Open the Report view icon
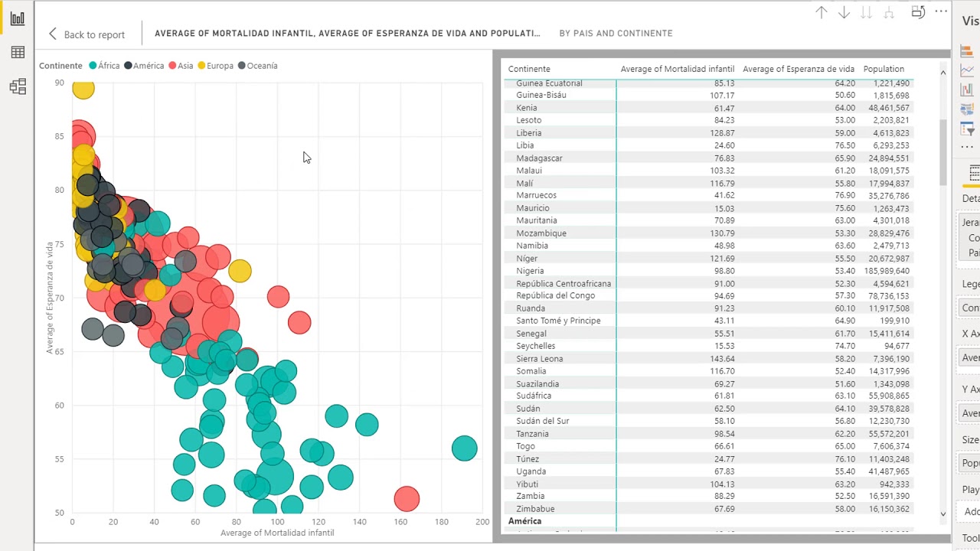Image resolution: width=980 pixels, height=551 pixels. pyautogui.click(x=18, y=18)
